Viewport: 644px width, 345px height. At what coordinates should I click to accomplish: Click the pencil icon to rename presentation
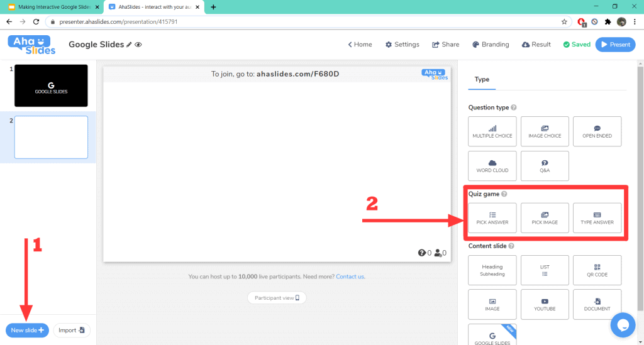coord(129,45)
